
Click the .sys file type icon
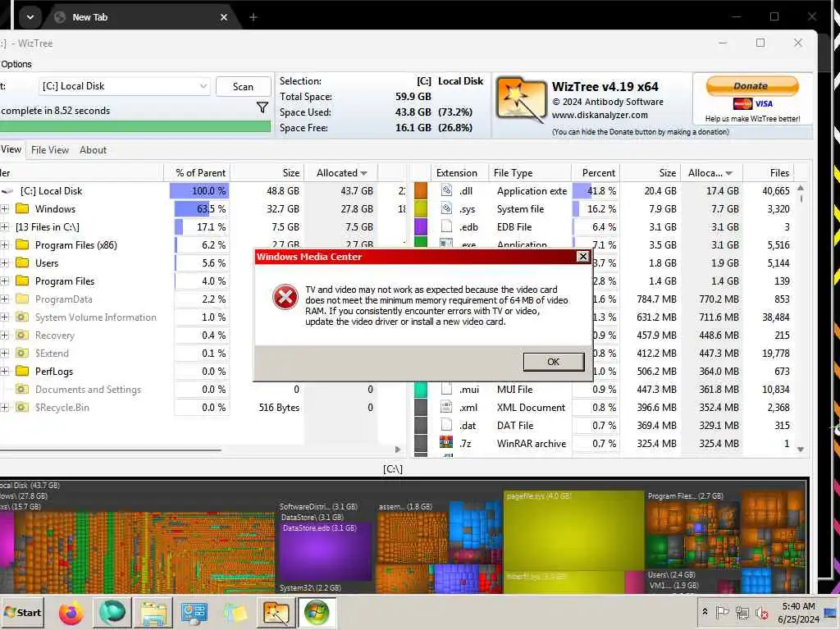446,208
